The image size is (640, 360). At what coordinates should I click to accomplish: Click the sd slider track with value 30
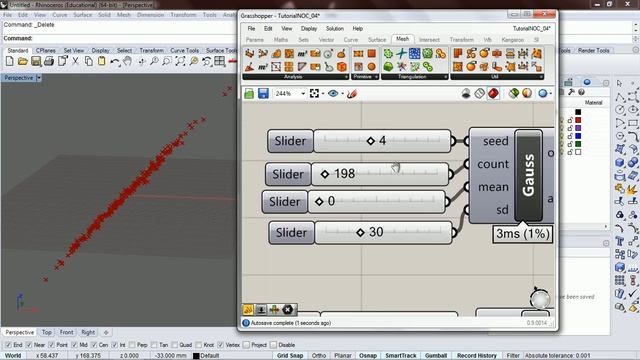(x=383, y=233)
